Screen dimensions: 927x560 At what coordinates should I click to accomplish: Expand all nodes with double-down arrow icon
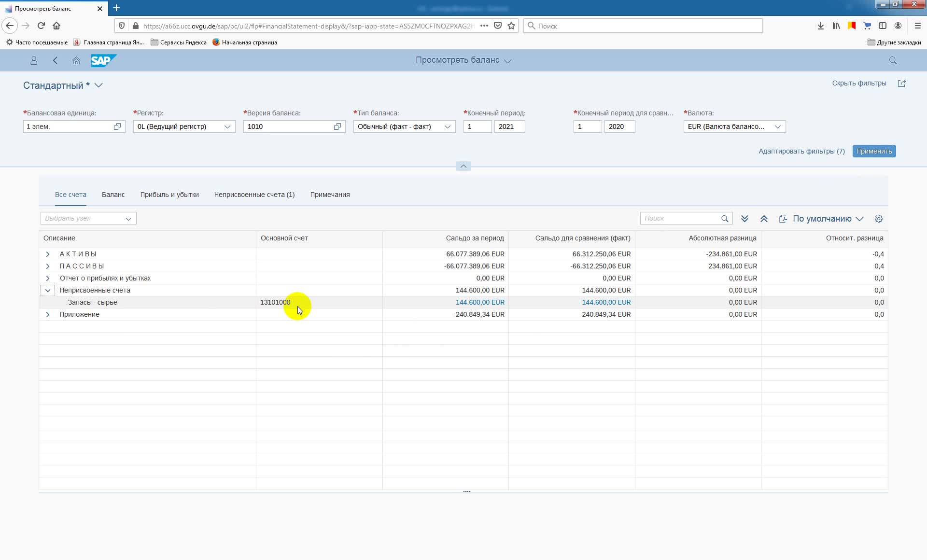pos(744,219)
